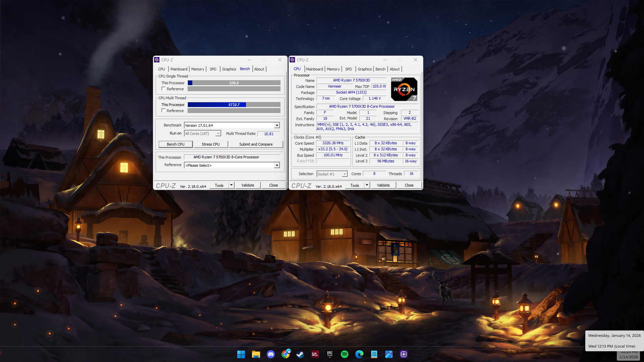Open the Photos app on the taskbar

click(389, 354)
